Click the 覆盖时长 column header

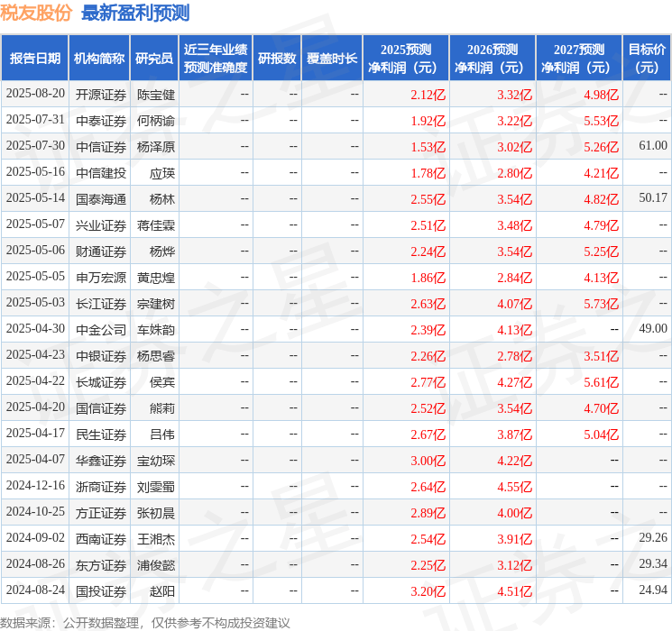(x=332, y=59)
